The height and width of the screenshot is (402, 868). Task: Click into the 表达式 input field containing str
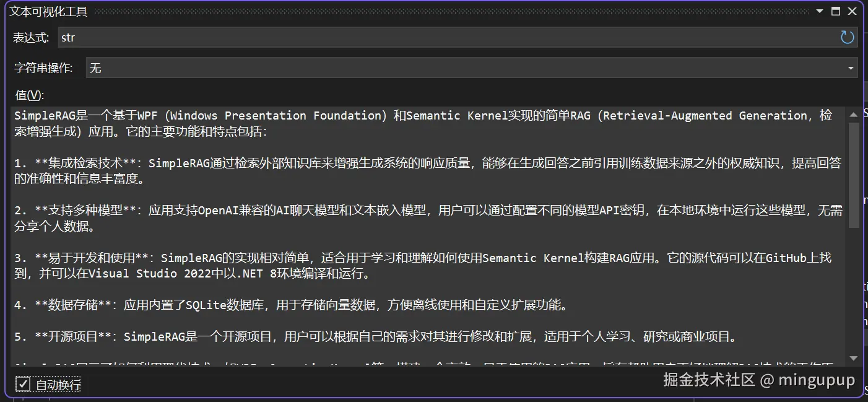pos(458,37)
